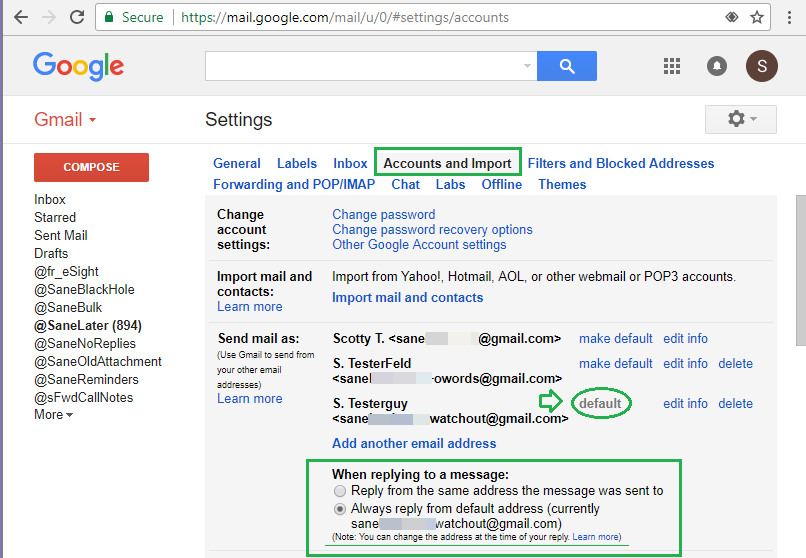
Task: Make S. TesterFeld address the default
Action: click(x=616, y=363)
